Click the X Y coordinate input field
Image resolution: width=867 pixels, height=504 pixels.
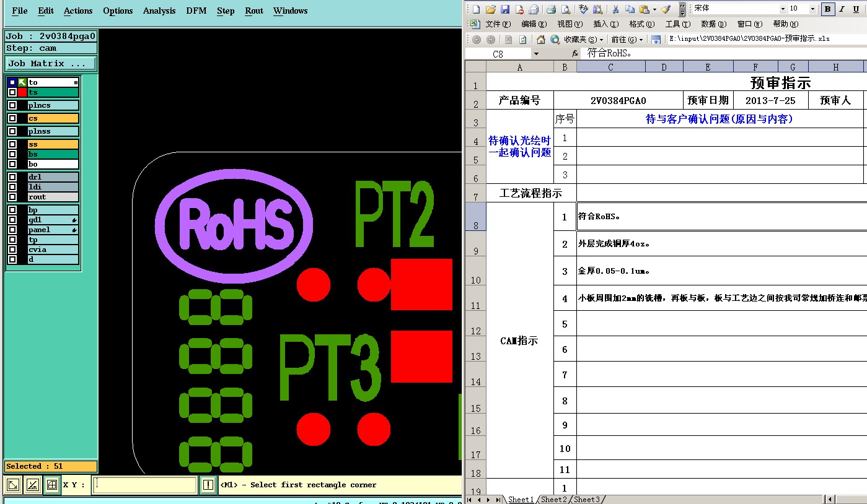coord(144,485)
